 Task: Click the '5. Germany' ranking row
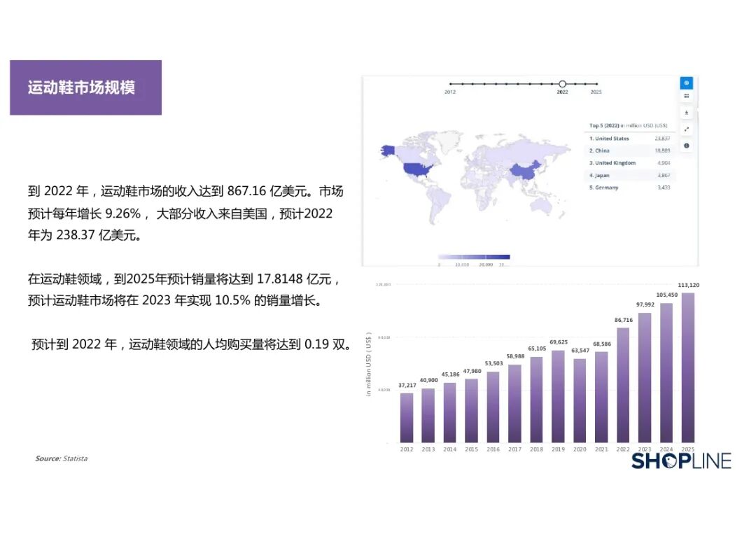[629, 188]
